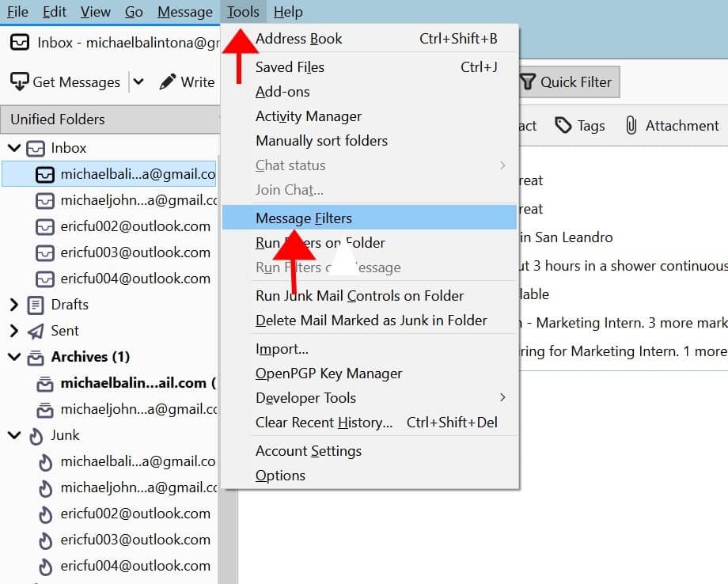Click the unified Inbox envelope icon

coord(35,148)
